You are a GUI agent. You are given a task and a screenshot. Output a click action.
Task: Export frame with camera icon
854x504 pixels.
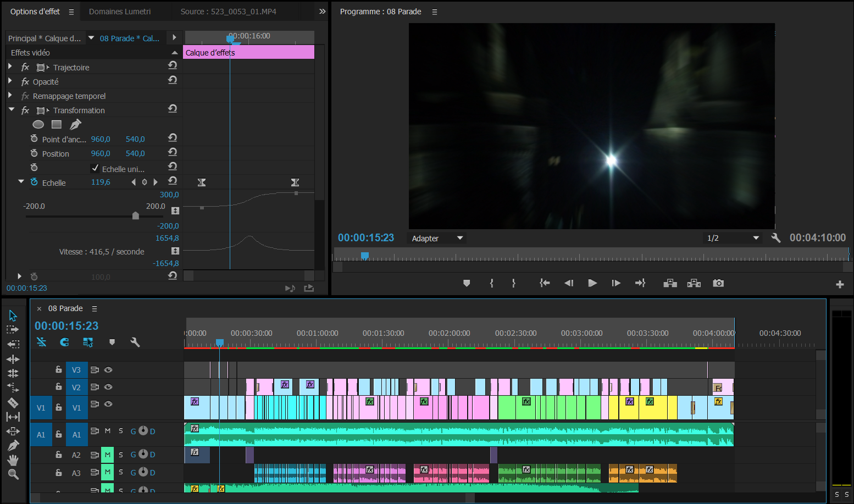click(718, 283)
